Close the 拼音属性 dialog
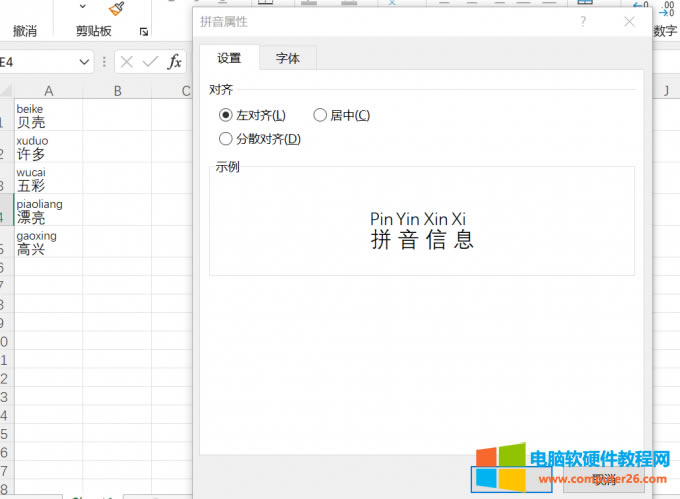 (x=629, y=21)
